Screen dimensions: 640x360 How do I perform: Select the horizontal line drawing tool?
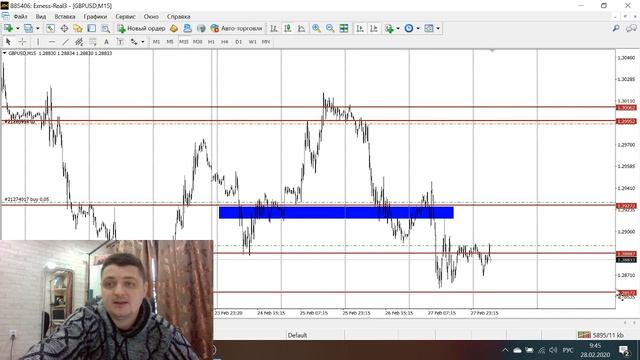pyautogui.click(x=52, y=42)
